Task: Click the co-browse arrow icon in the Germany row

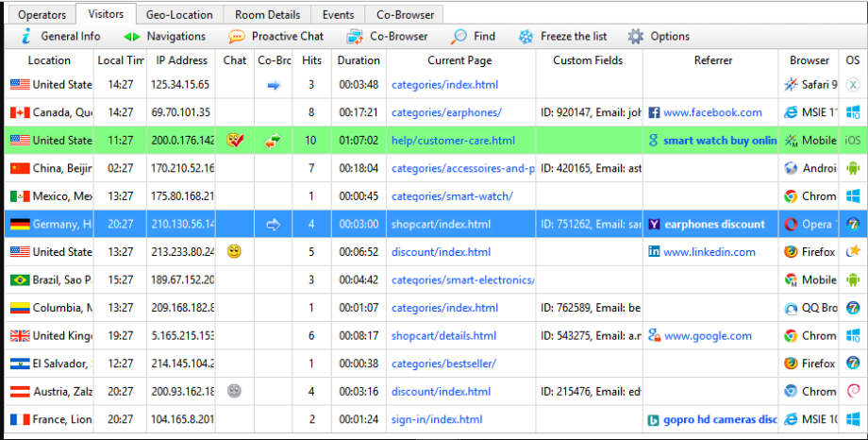Action: point(274,225)
